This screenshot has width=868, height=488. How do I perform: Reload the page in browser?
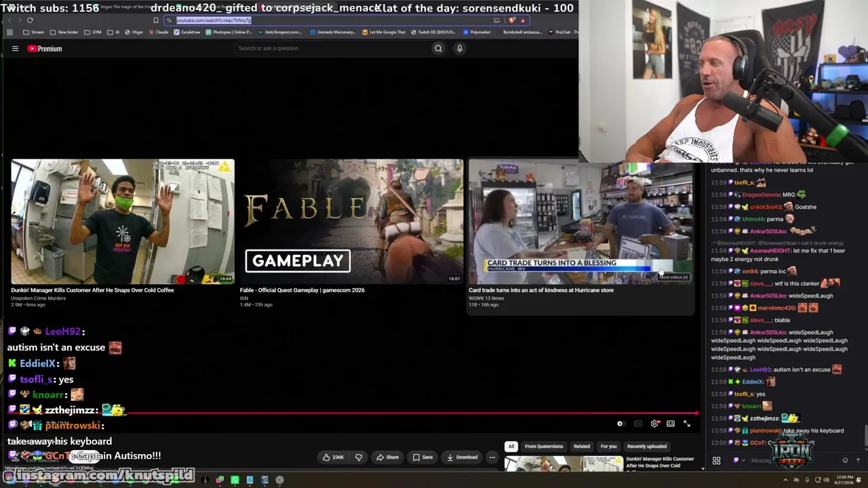tap(30, 20)
